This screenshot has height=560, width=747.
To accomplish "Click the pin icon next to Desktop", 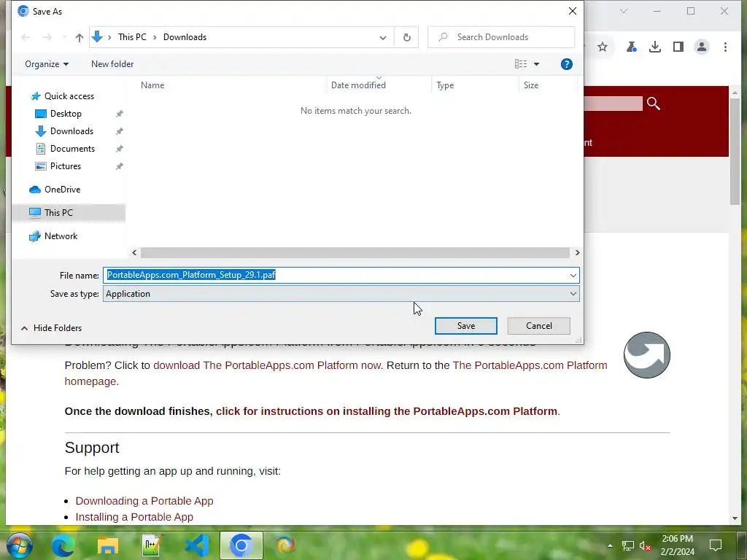I will [119, 114].
